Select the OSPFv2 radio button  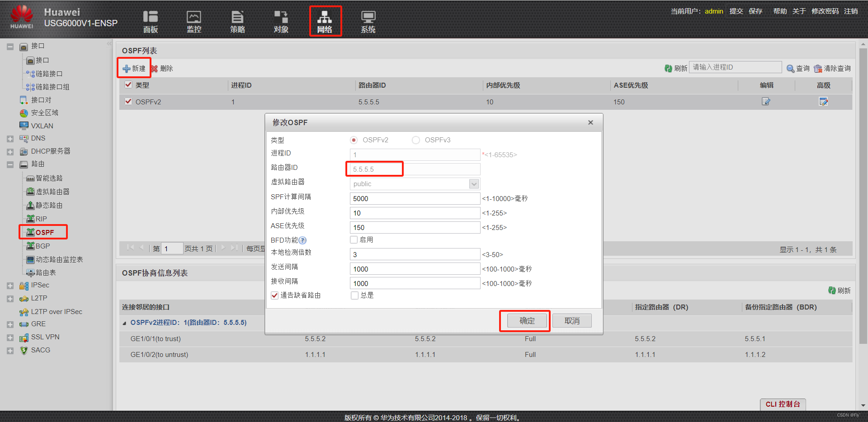tap(354, 140)
